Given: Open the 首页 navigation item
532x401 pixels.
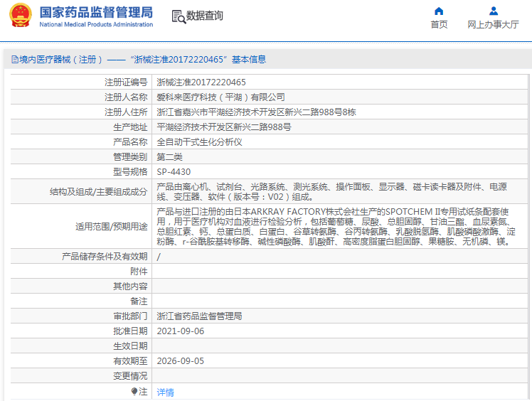Looking at the screenshot, I should coord(439,25).
